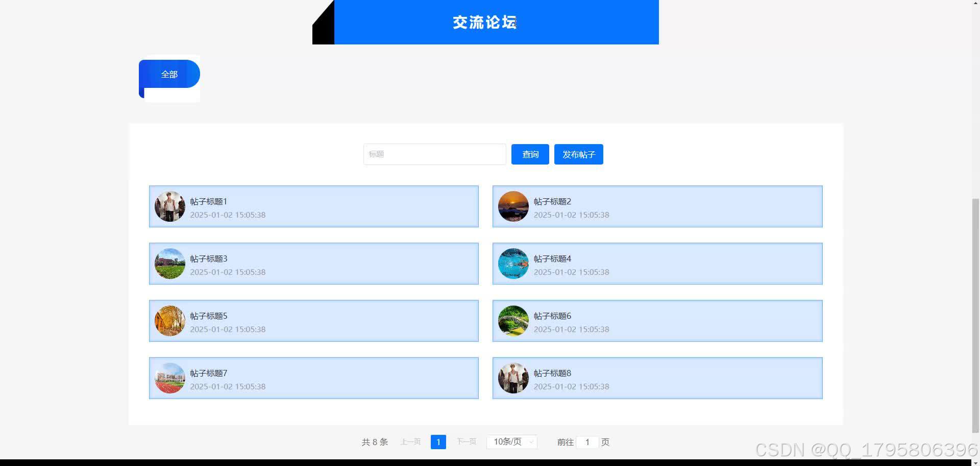
Task: Click scrollbar down arrow at bottom right
Action: pyautogui.click(x=975, y=462)
